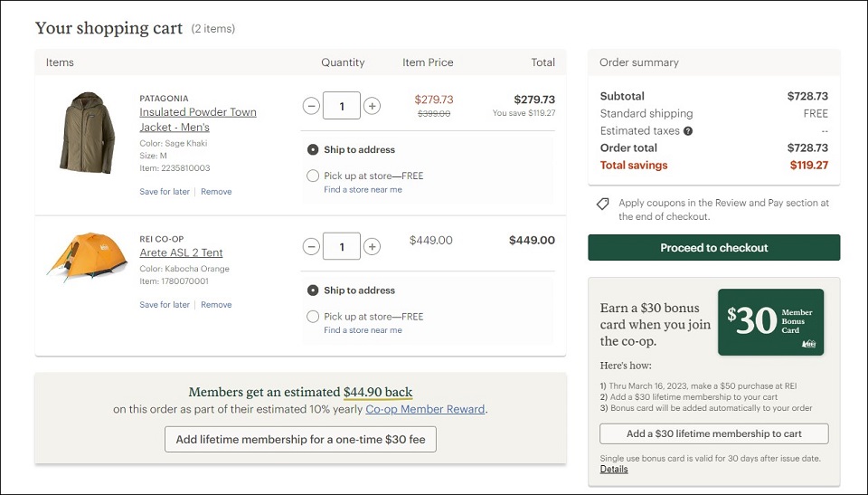Find a store near me for jacket
The width and height of the screenshot is (868, 495).
[x=363, y=189]
